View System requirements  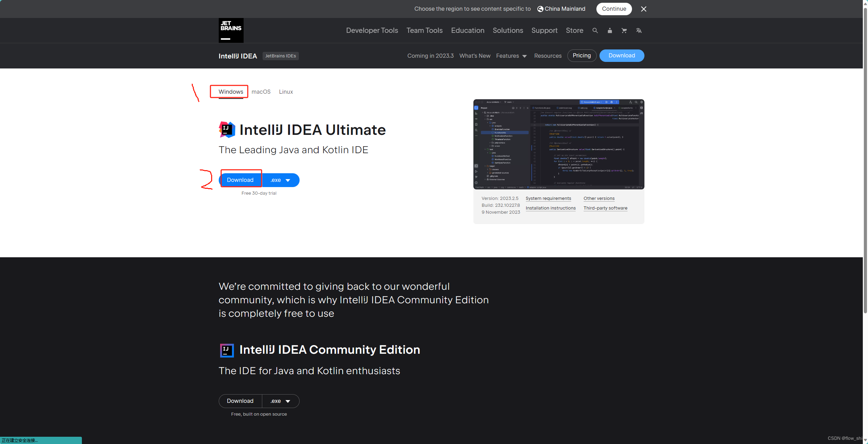tap(548, 198)
